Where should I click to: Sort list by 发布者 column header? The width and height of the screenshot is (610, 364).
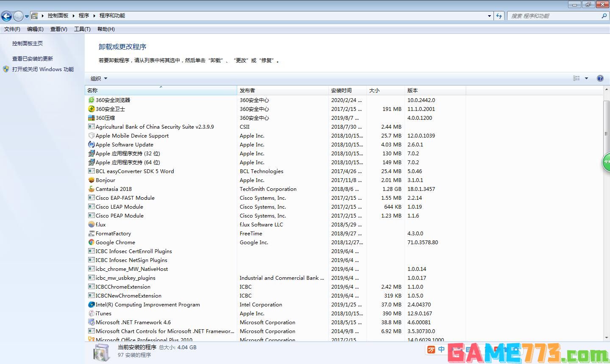[x=283, y=90]
